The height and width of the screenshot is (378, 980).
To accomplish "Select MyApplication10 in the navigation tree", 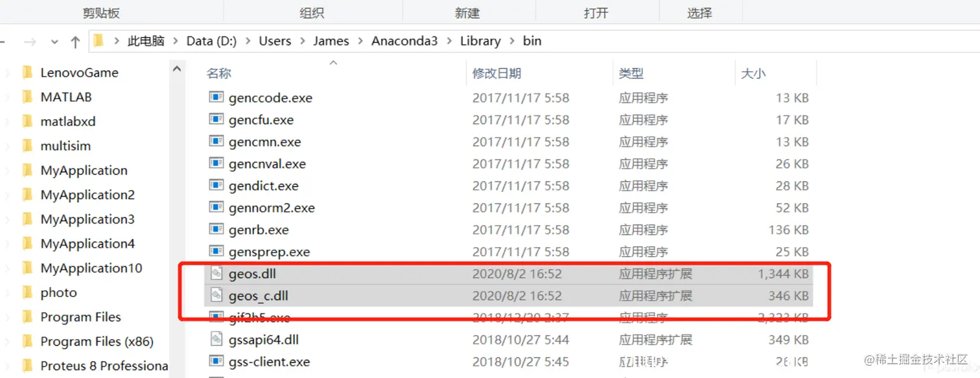I will click(91, 268).
